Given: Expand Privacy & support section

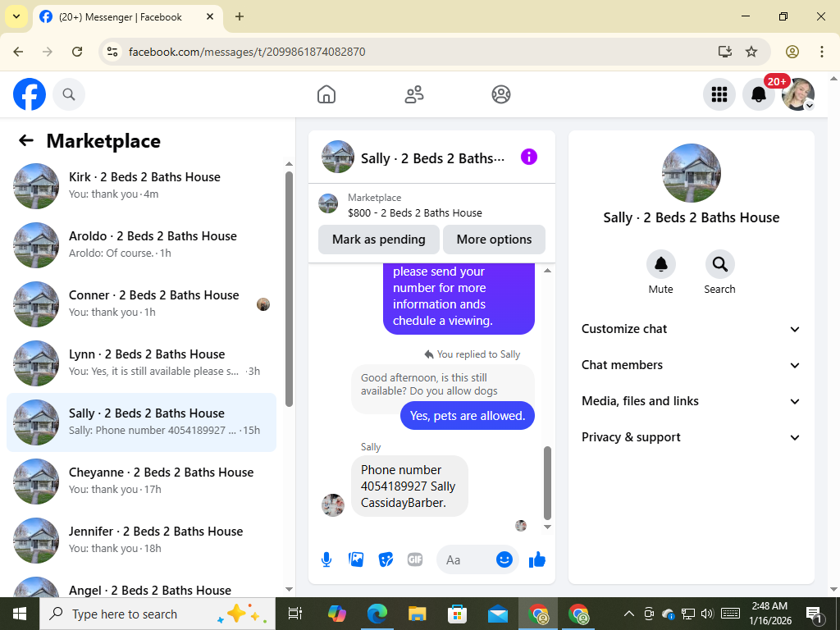Looking at the screenshot, I should (x=691, y=437).
